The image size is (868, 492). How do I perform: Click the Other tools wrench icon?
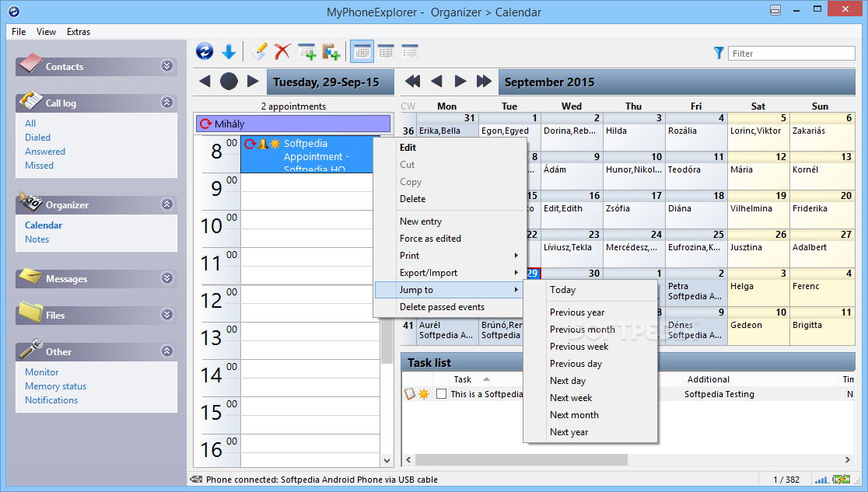pyautogui.click(x=30, y=349)
